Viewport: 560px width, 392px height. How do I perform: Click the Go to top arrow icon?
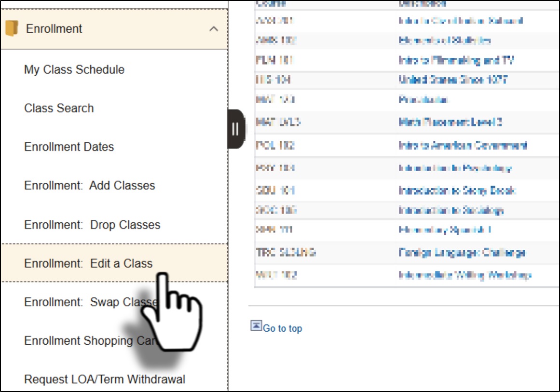[256, 326]
